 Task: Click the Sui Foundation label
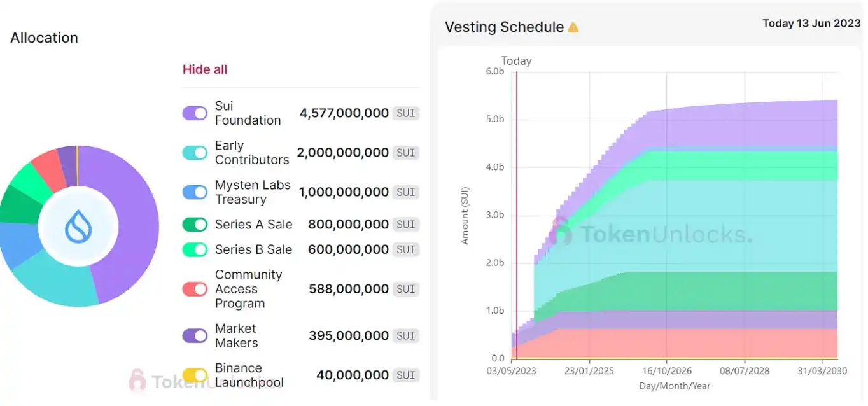pyautogui.click(x=248, y=113)
